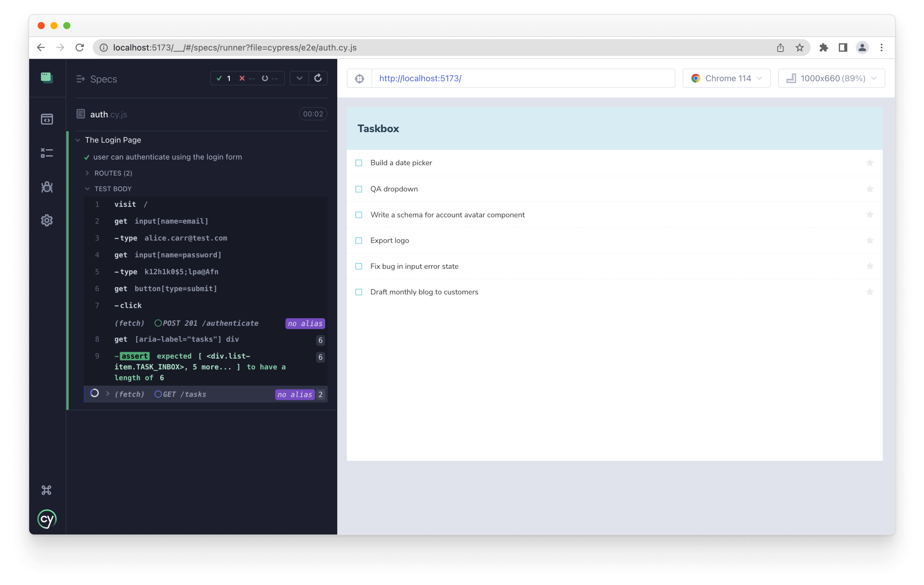Check the 'Build a date picker' checkbox
This screenshot has height=585, width=924.
click(x=359, y=163)
